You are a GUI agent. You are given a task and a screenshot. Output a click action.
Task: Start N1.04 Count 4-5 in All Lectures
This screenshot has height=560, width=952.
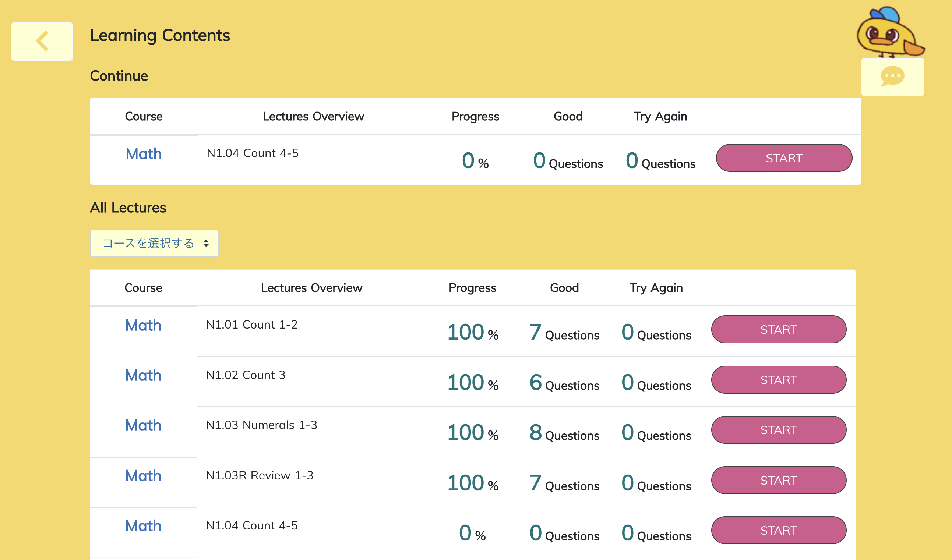778,530
